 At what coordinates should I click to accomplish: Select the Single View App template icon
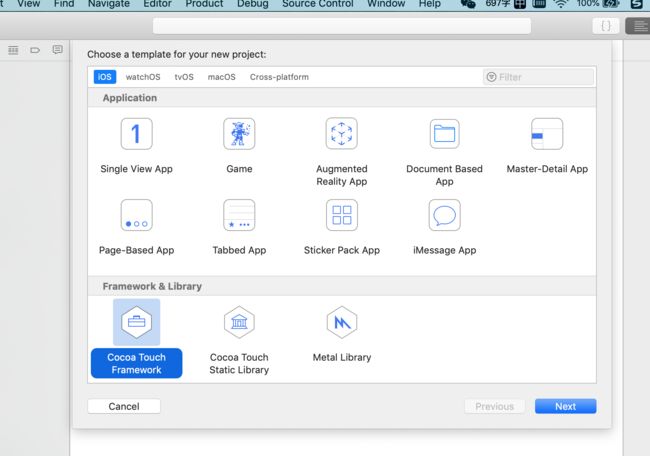(x=136, y=134)
